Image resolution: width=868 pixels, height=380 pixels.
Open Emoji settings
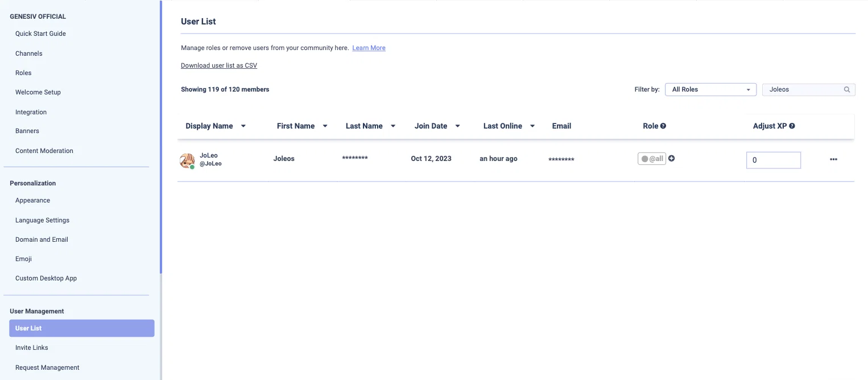(23, 259)
